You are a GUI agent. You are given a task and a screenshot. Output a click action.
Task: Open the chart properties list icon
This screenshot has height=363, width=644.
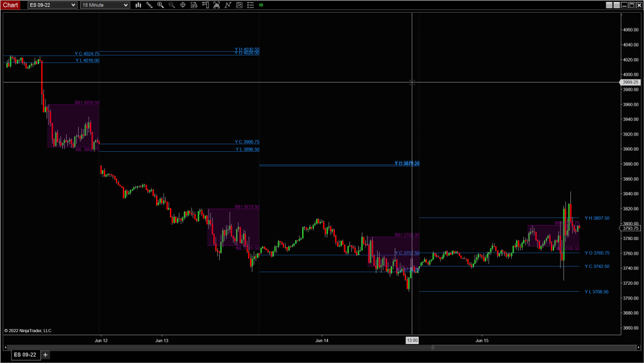249,5
